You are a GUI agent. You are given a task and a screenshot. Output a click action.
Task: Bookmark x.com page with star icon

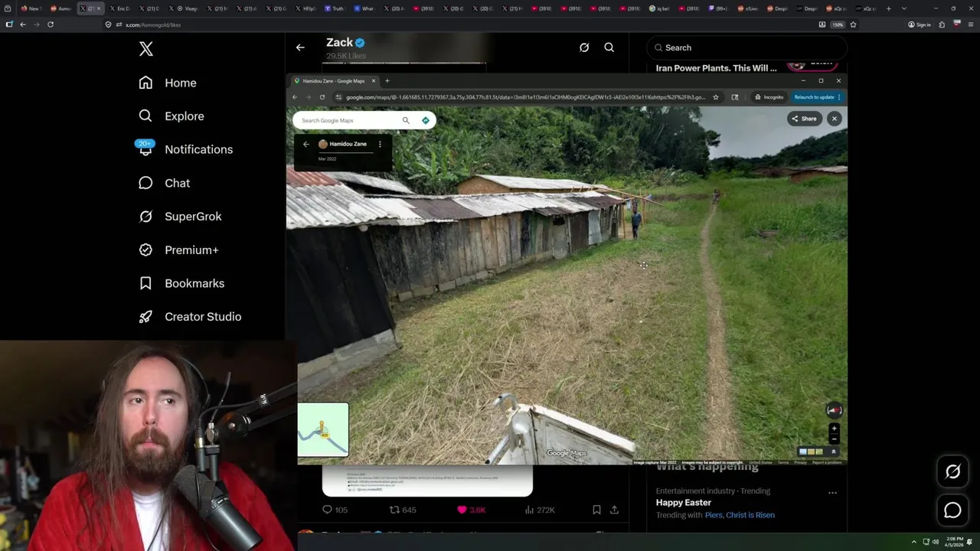[853, 24]
